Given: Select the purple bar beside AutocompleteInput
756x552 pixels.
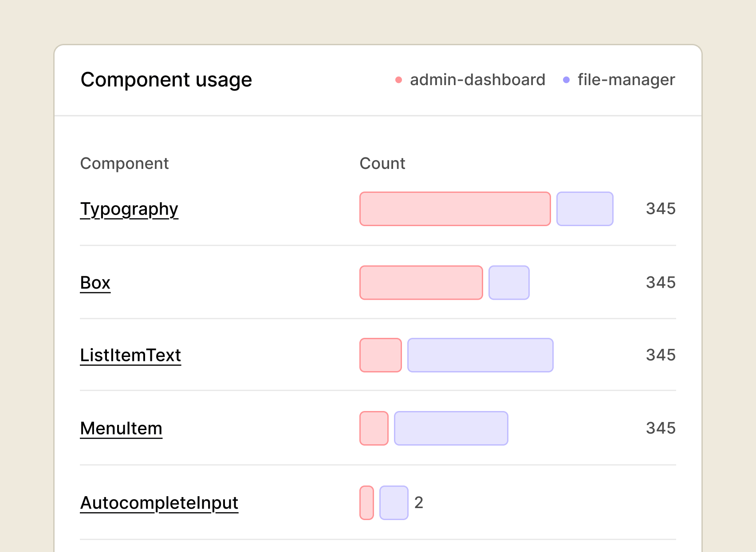Looking at the screenshot, I should pos(393,502).
